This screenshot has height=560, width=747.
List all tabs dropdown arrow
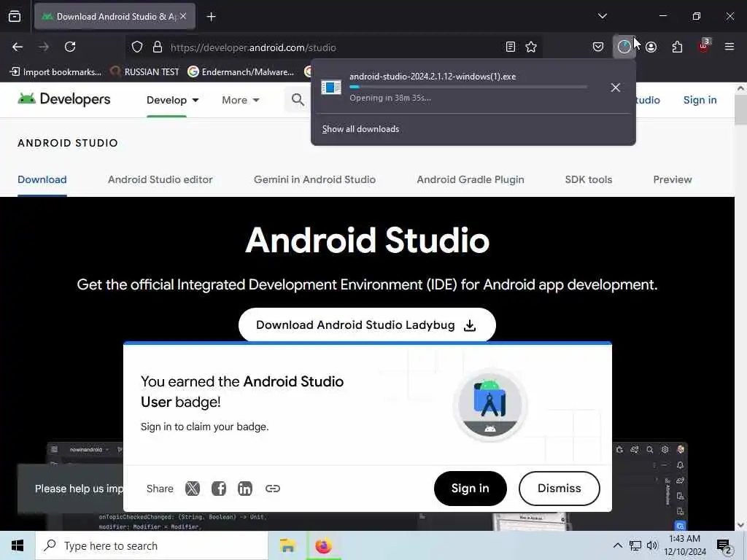[602, 16]
